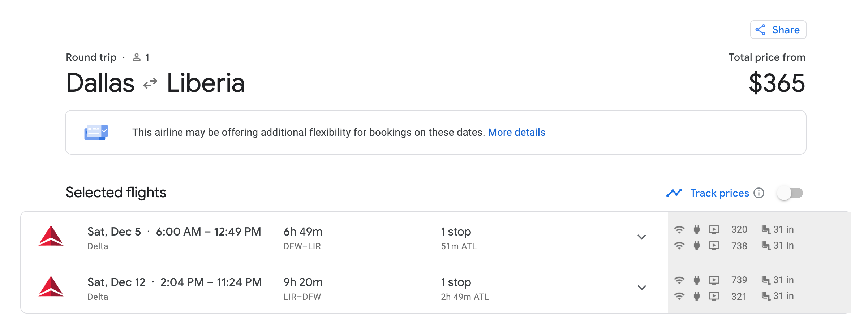868x328 pixels.
Task: Click power outlet icon for 739 aircraft
Action: [x=697, y=280]
